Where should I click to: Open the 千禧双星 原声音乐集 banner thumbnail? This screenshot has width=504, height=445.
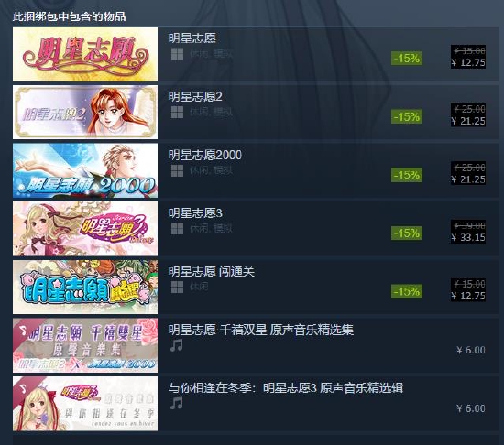[85, 345]
